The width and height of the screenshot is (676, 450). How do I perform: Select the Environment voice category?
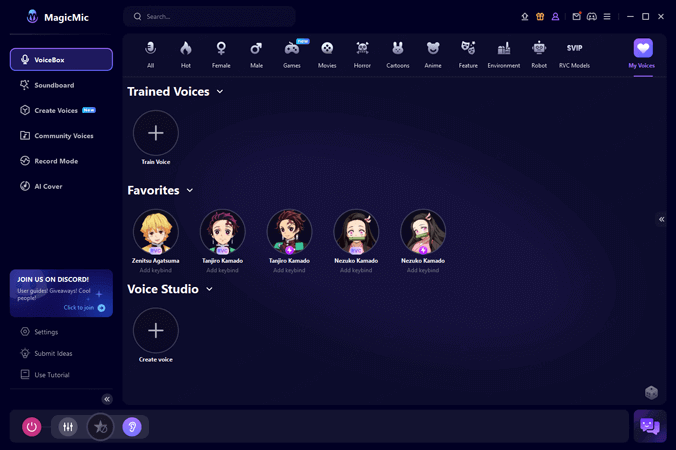[504, 55]
